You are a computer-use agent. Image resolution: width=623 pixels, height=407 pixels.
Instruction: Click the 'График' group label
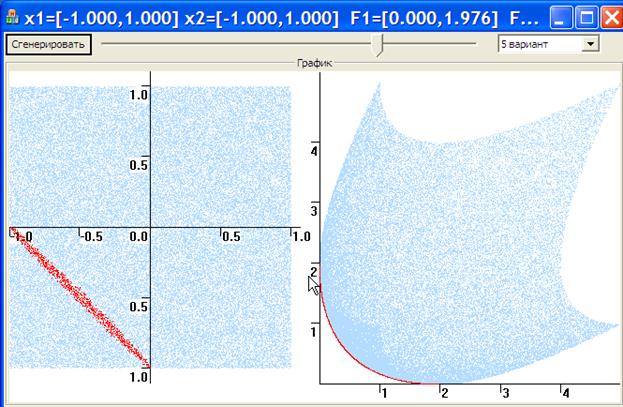pyautogui.click(x=314, y=63)
